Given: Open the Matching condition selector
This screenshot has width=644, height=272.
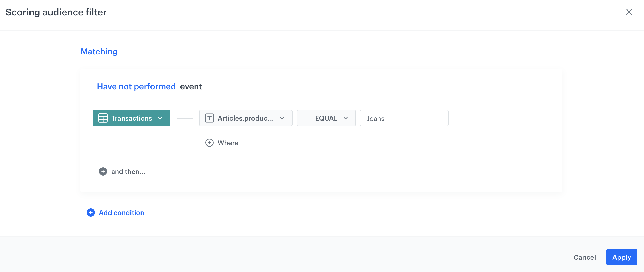Looking at the screenshot, I should [99, 52].
